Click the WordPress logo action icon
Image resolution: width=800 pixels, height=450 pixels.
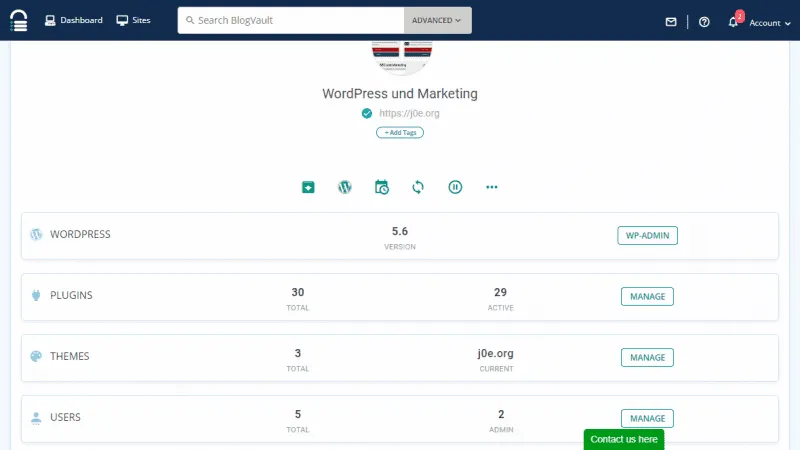click(345, 187)
